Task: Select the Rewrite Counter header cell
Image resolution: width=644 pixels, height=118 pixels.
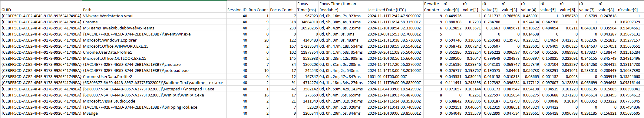Action: (433, 7)
